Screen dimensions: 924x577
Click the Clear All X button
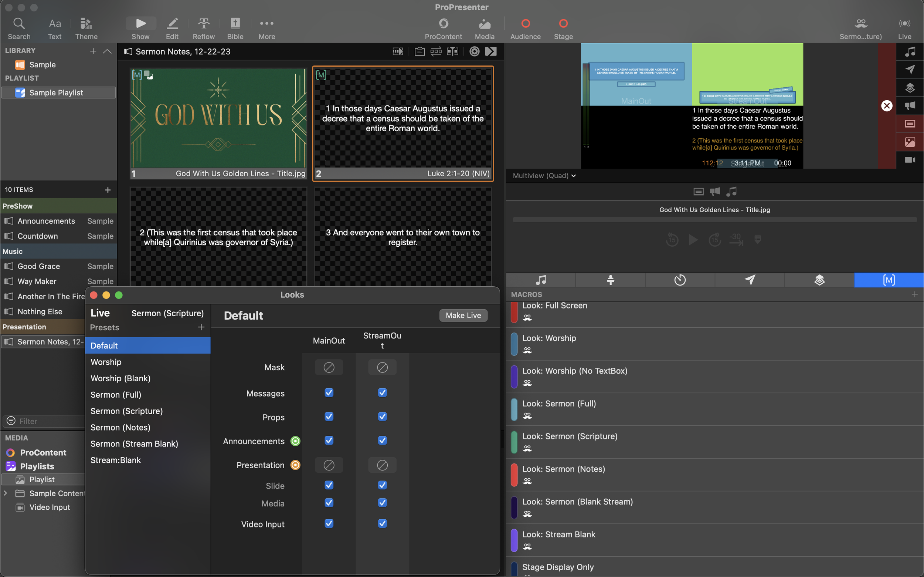887,106
